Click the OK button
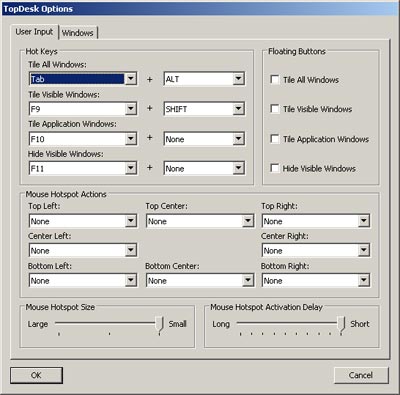 click(x=36, y=375)
